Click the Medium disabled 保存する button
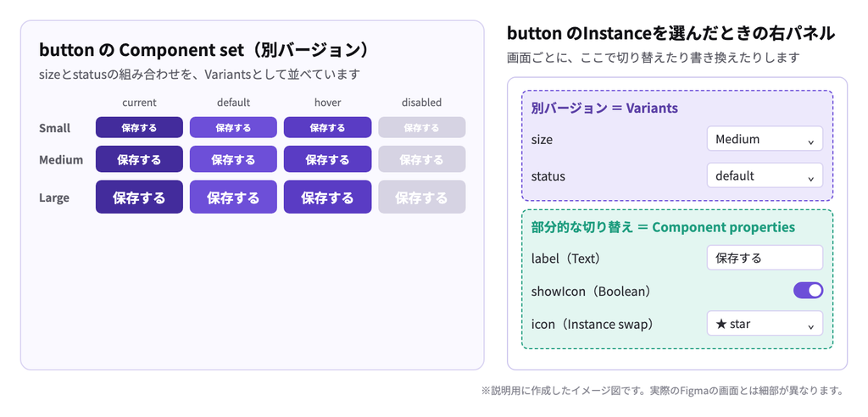The height and width of the screenshot is (417, 868). (422, 159)
